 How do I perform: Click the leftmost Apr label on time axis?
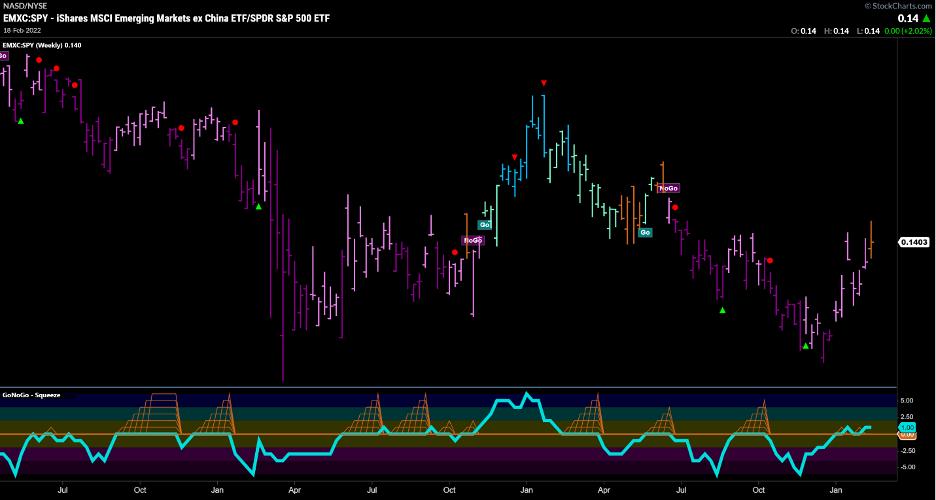point(295,491)
